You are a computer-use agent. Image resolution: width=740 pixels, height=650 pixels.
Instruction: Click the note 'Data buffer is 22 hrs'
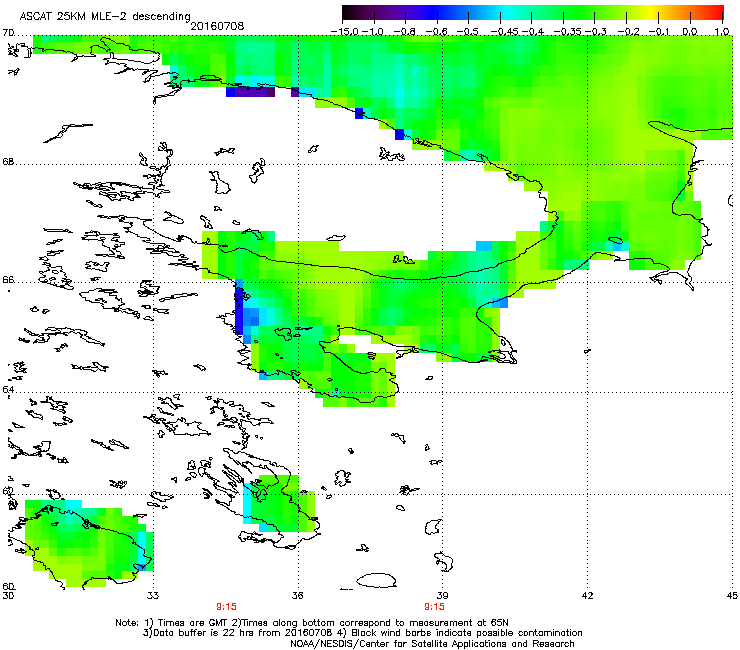[x=200, y=633]
